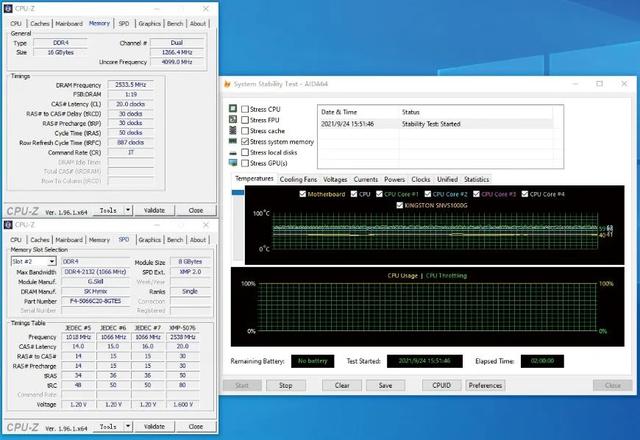The width and height of the screenshot is (640, 440).
Task: Switch to the Cooling Fans tab
Action: 298,179
